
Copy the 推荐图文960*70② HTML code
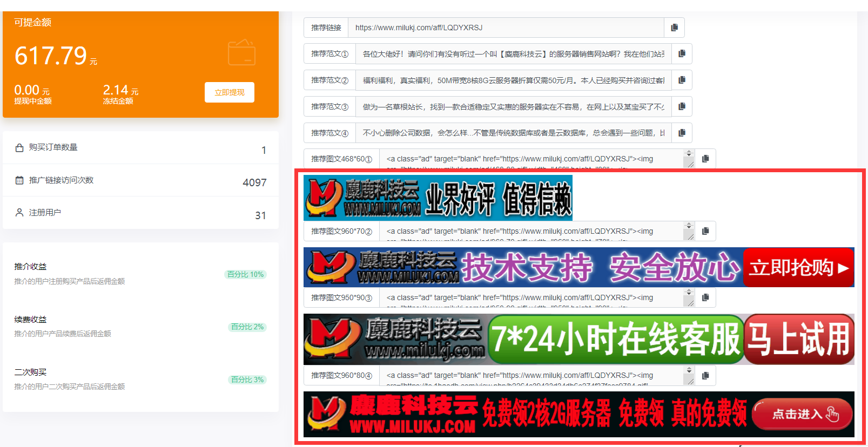click(705, 231)
